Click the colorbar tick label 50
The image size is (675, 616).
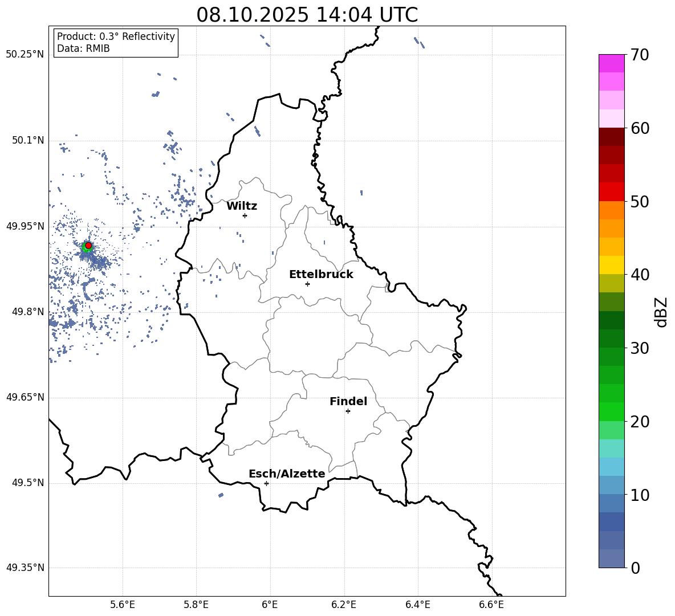point(640,202)
